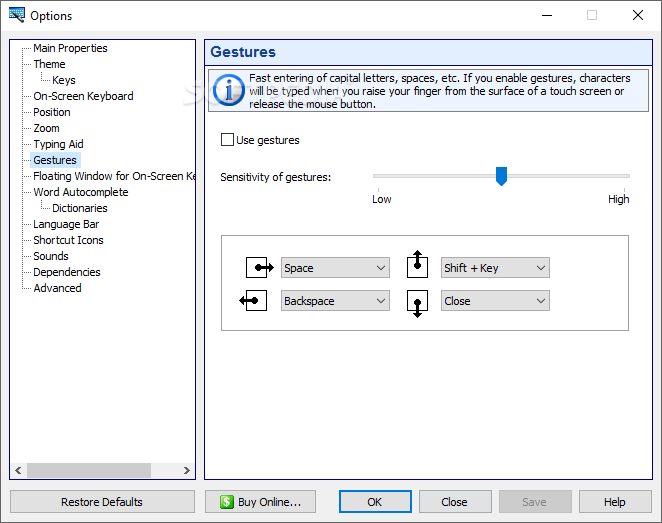Screen dimensions: 662x523
Task: Select Zoom in the options tree
Action: (46, 128)
